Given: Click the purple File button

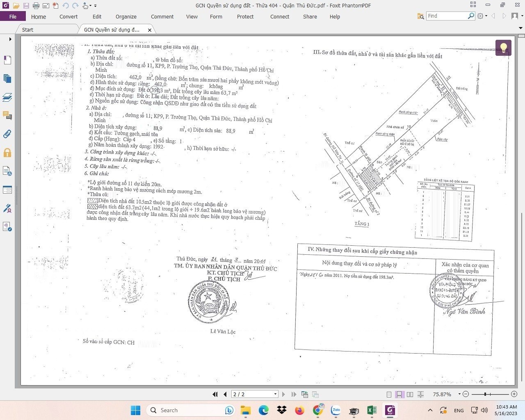Looking at the screenshot, I should [x=13, y=16].
